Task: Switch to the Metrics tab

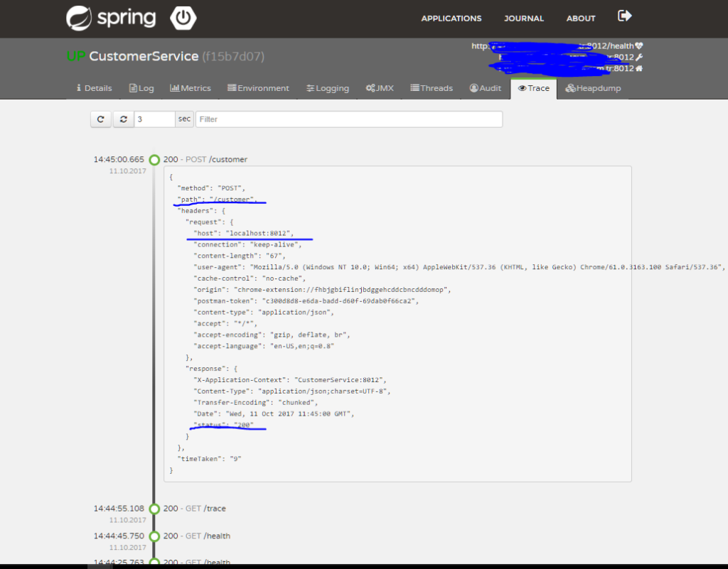Action: (x=190, y=87)
